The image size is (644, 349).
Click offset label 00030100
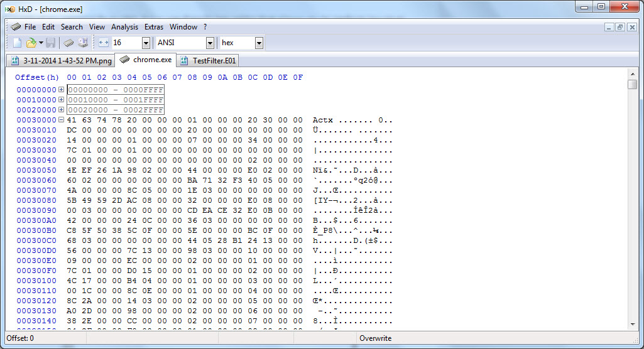pos(36,281)
